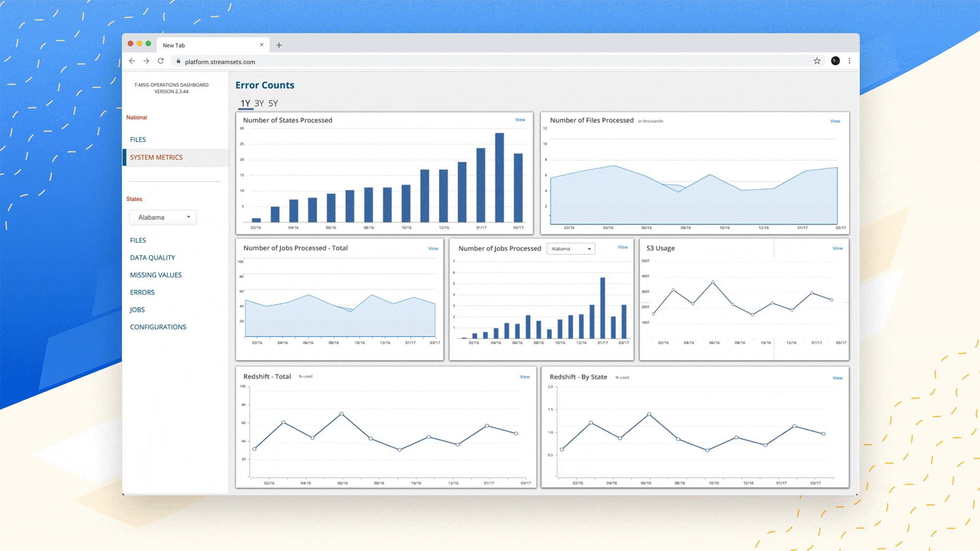Open the browser profile avatar icon
The height and width of the screenshot is (551, 980).
835,60
